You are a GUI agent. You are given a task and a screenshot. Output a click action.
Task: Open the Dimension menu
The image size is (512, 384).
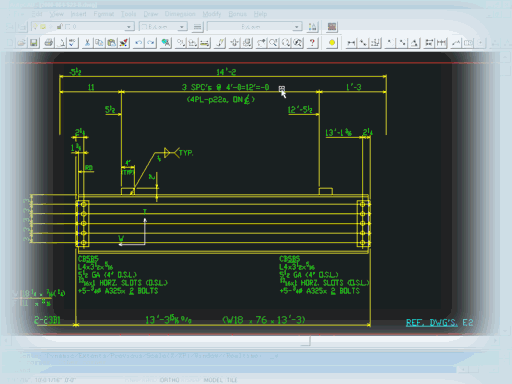point(180,14)
